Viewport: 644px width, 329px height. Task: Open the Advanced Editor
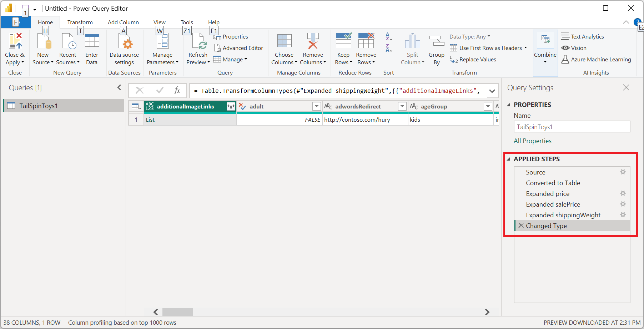[238, 48]
